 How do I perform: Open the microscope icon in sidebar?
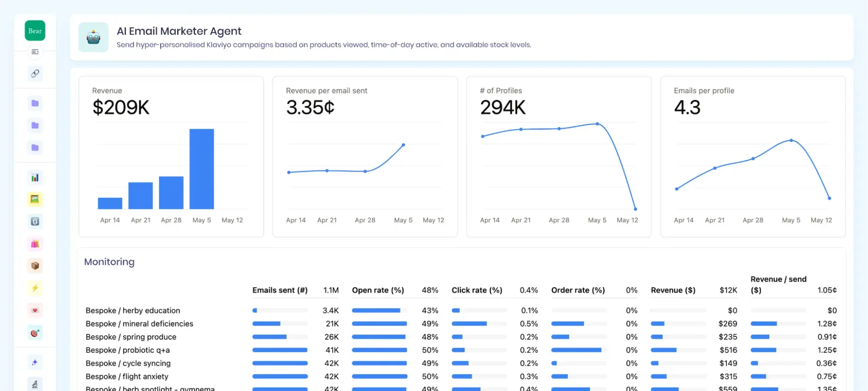[35, 384]
